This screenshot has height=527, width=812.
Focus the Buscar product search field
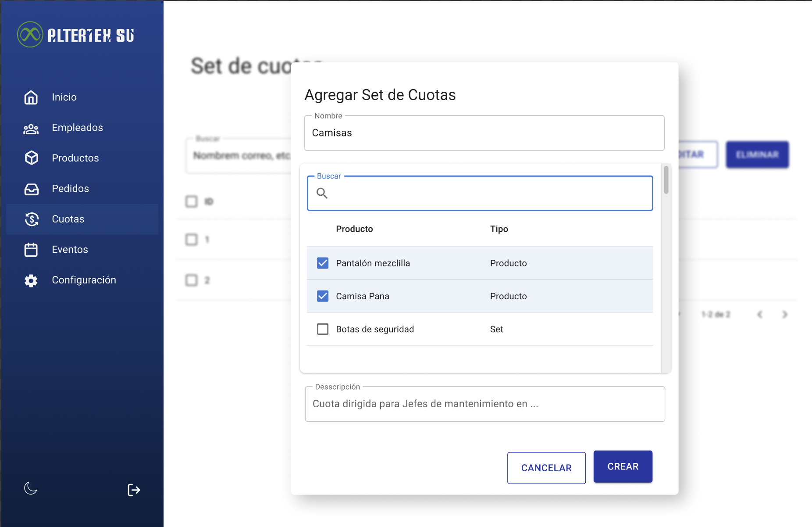pos(480,193)
